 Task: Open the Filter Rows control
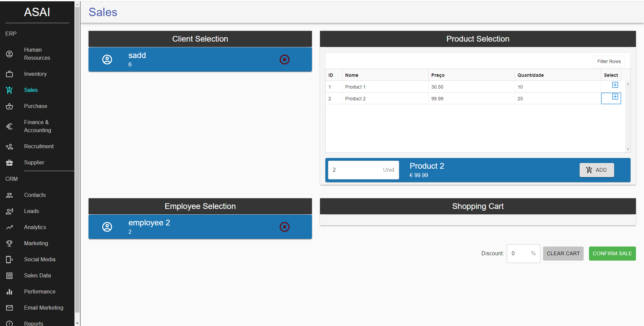click(609, 61)
